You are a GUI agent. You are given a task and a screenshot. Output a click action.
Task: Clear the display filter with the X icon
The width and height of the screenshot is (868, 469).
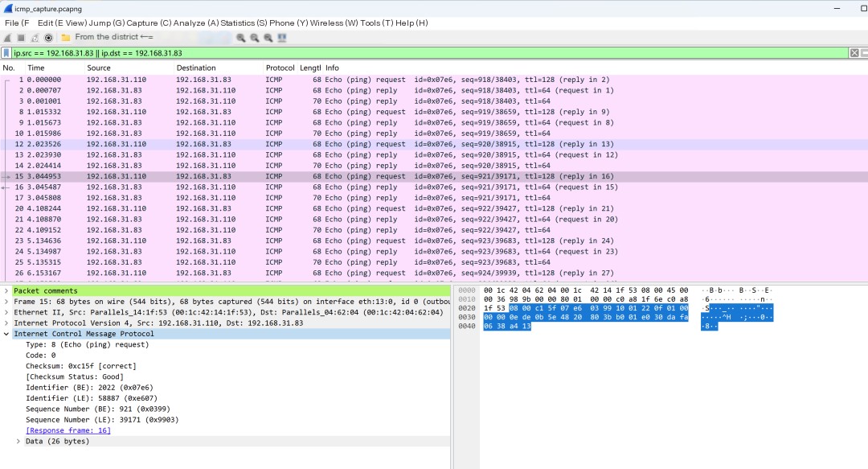(854, 53)
